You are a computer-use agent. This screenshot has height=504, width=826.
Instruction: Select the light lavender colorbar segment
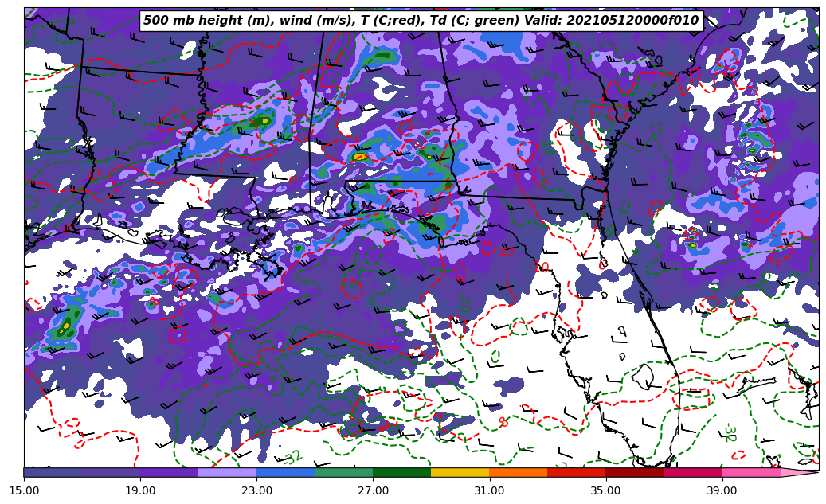click(x=227, y=472)
